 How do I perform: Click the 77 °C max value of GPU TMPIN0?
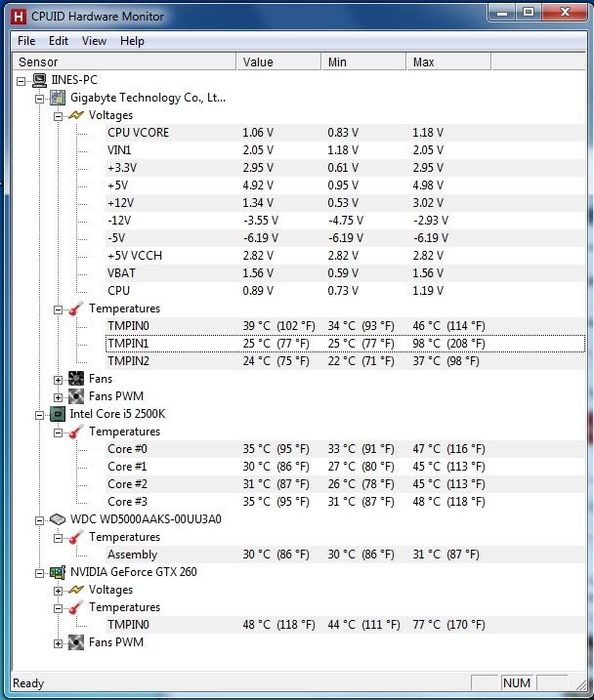[448, 625]
